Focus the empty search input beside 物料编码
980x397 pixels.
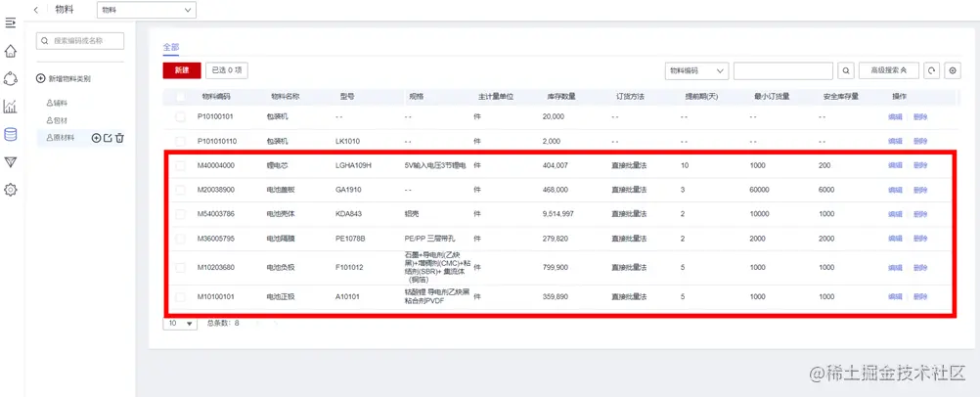[783, 70]
